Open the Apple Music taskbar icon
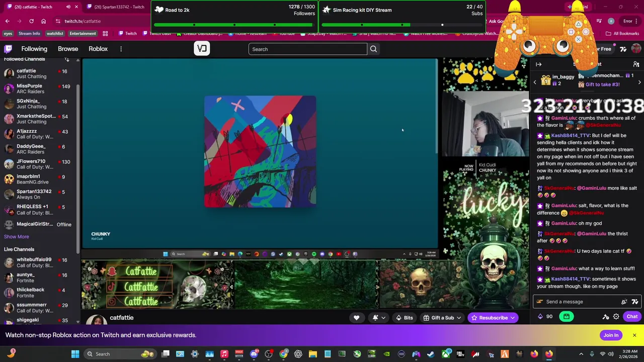The image size is (644, 362). pyautogui.click(x=224, y=354)
